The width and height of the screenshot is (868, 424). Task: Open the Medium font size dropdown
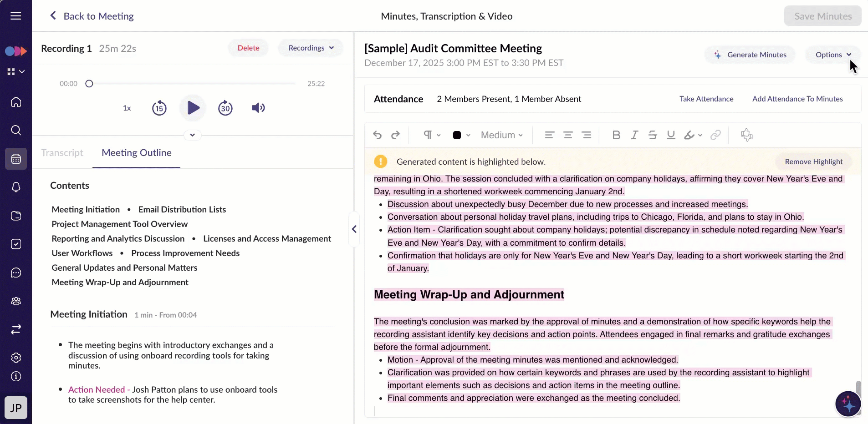coord(502,135)
